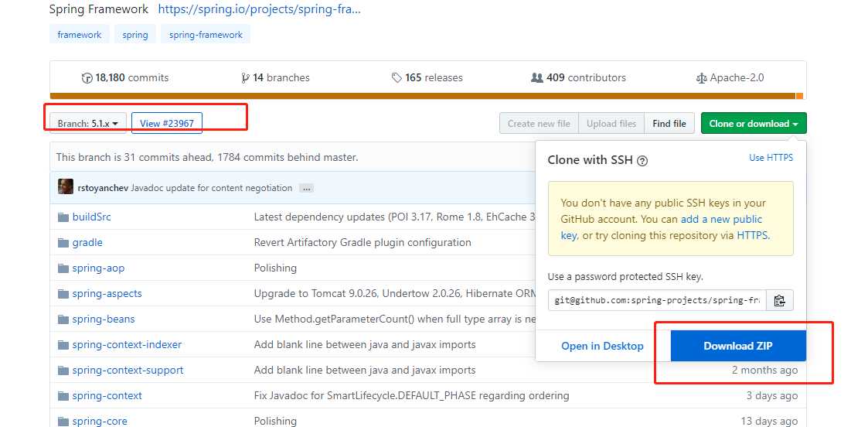Click Use Method.getParameterCount() commit message
Viewport: 868px width, 427px height.
(x=394, y=319)
